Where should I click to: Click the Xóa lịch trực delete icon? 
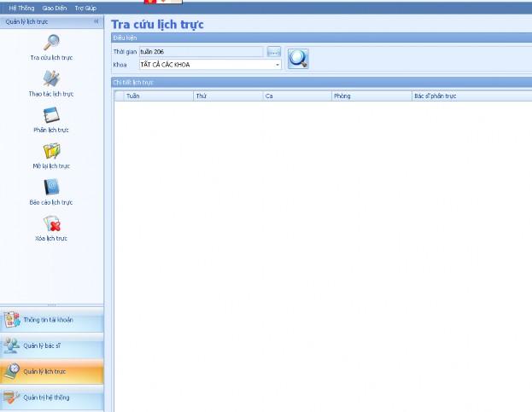[51, 224]
